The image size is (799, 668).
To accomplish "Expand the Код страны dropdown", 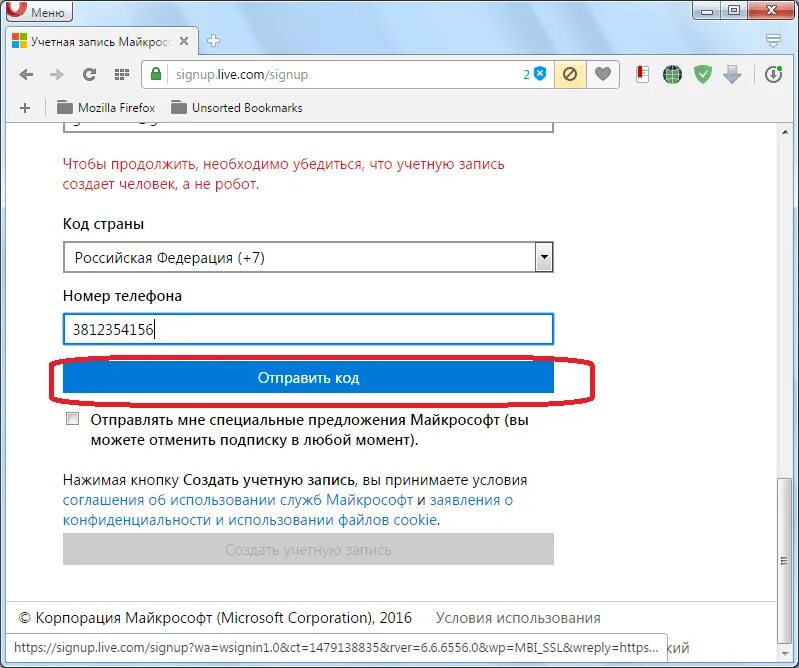I will coord(308,257).
